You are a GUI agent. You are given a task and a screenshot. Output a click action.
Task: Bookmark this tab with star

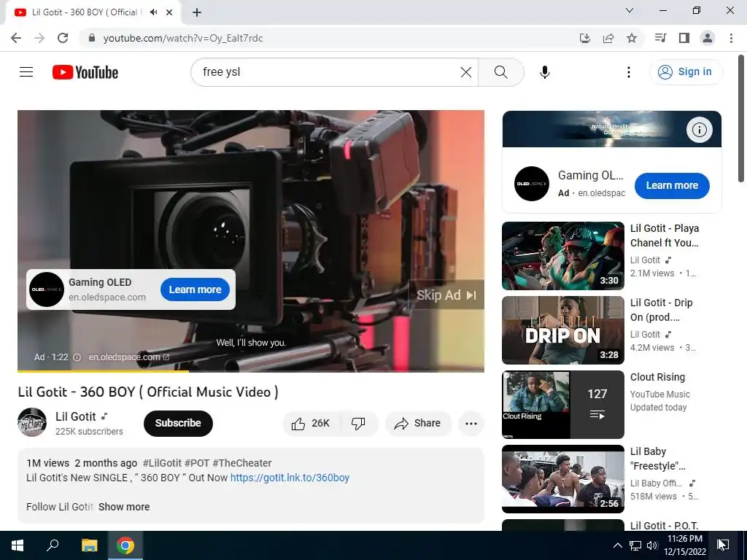tap(632, 38)
